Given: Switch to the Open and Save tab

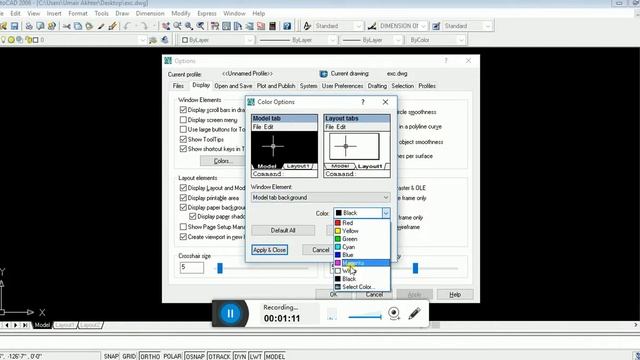Looking at the screenshot, I should [233, 86].
